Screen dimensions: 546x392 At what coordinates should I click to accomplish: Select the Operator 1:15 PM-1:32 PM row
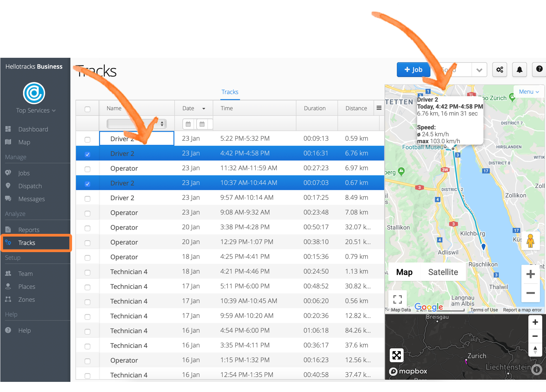230,360
